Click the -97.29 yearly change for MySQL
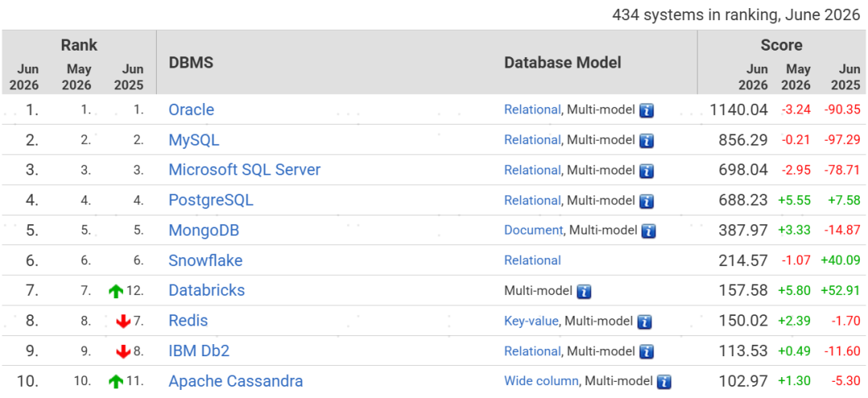 coord(842,140)
